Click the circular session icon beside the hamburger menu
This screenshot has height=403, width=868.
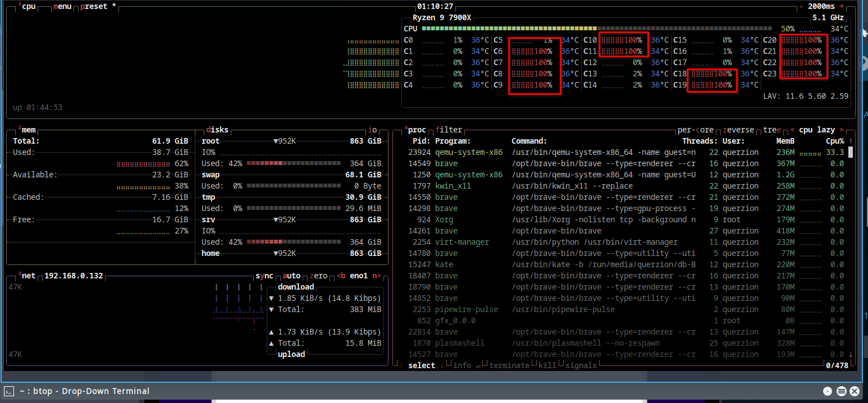(828, 391)
